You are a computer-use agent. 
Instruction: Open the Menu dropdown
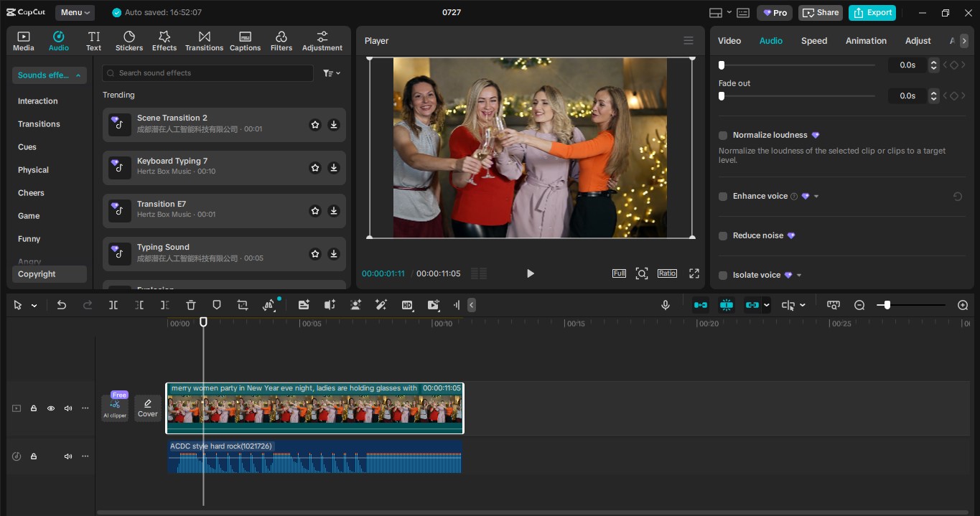(x=74, y=12)
